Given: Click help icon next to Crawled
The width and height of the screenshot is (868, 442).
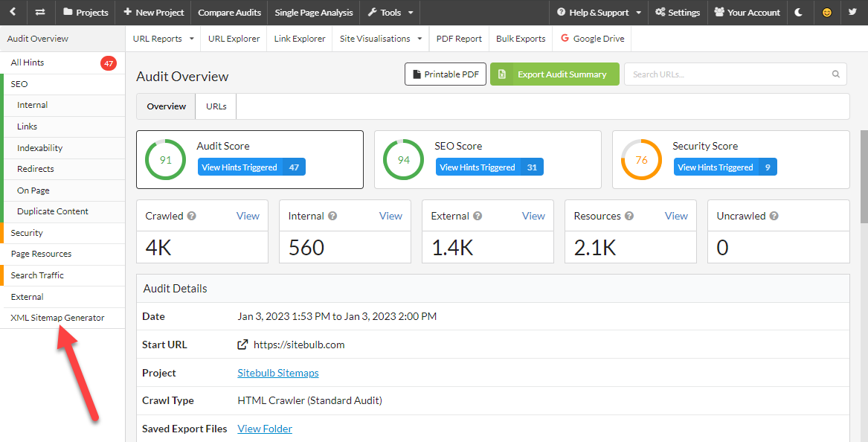Looking at the screenshot, I should [x=192, y=216].
